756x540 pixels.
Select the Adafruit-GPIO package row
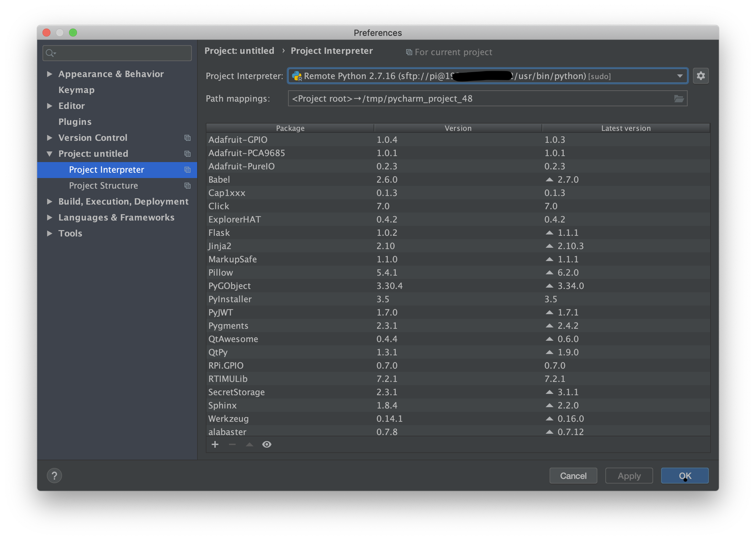[x=458, y=140]
